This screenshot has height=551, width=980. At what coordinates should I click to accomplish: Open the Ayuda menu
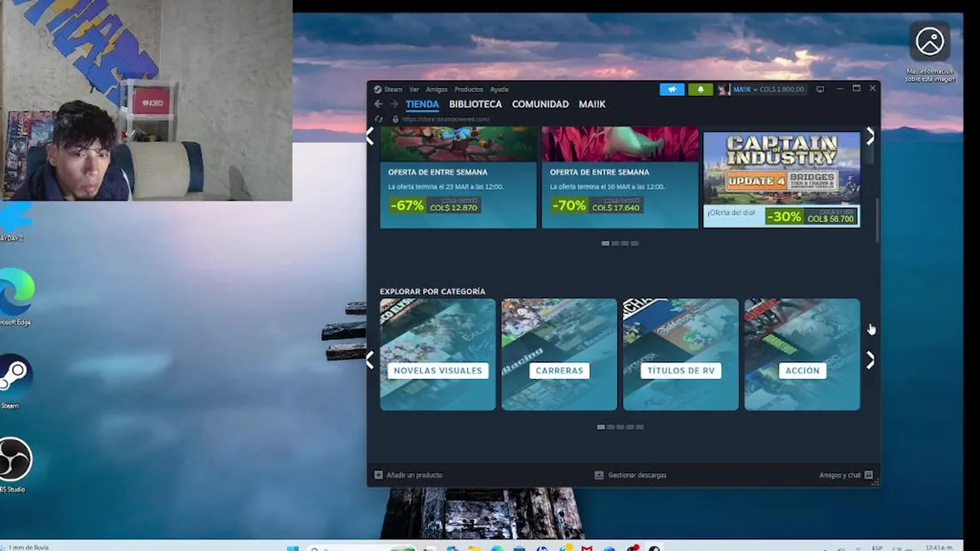499,90
